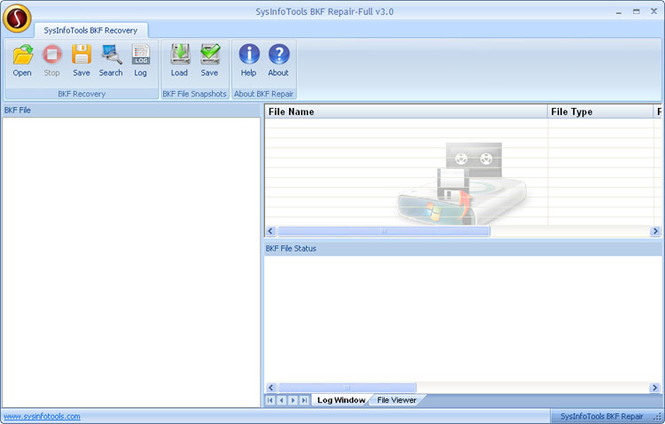Screen dimensions: 665x424
Task: Click the BKF File Snapshots group label
Action: click(195, 94)
